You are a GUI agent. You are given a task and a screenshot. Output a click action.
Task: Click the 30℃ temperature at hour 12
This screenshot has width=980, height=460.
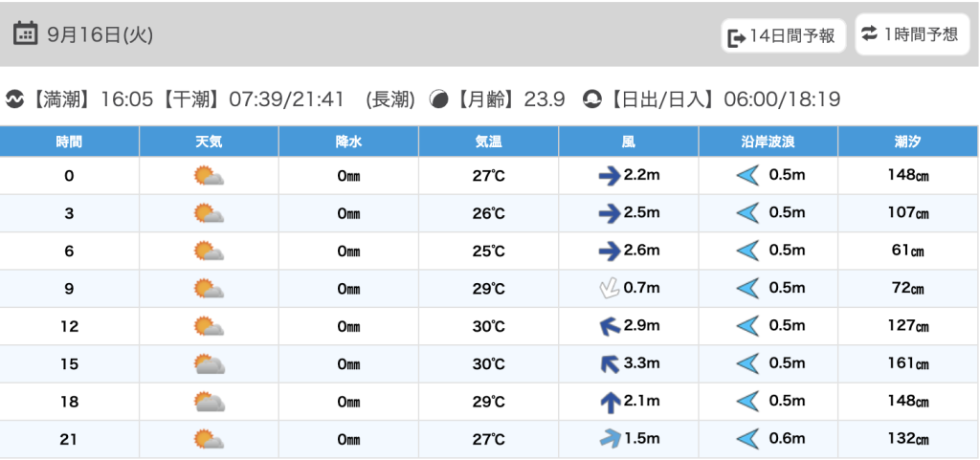pyautogui.click(x=489, y=326)
